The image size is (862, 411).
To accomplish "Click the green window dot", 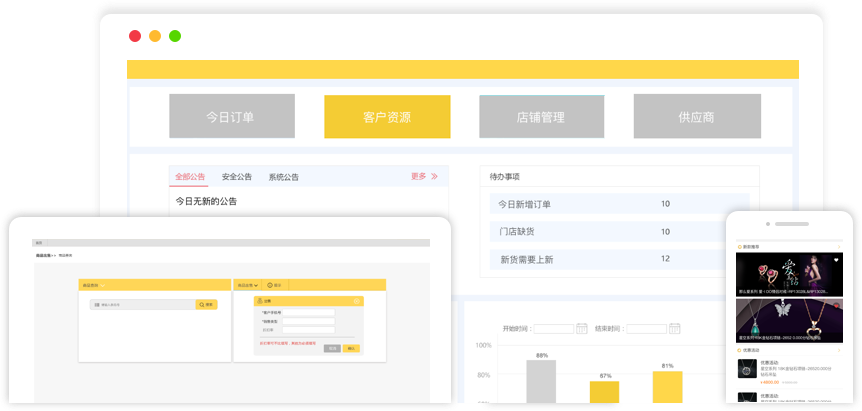I will pyautogui.click(x=175, y=36).
